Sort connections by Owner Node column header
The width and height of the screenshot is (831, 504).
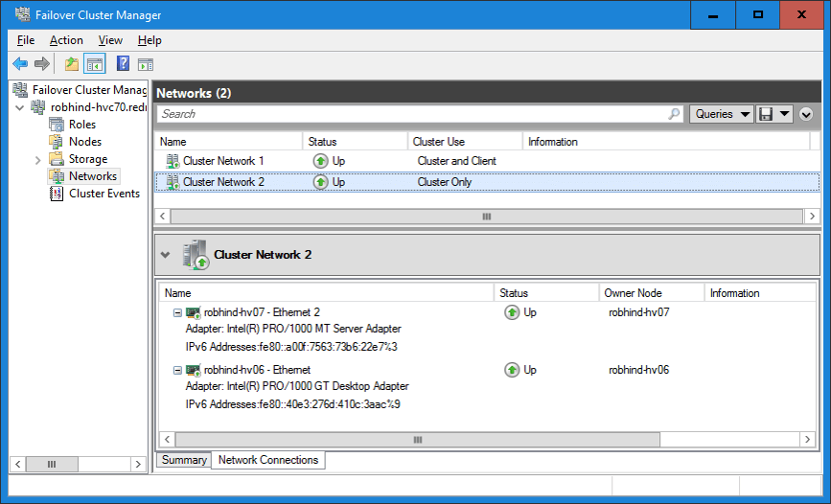pyautogui.click(x=652, y=293)
